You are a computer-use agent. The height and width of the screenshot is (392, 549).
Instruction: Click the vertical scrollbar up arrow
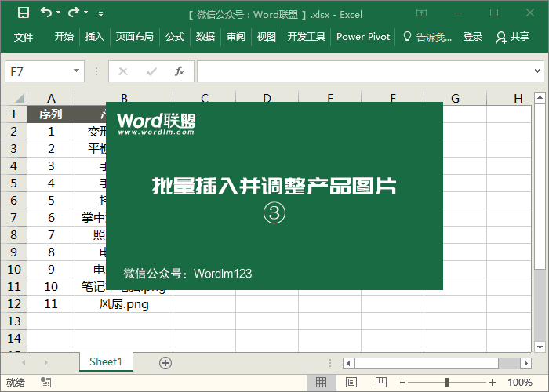(540, 98)
